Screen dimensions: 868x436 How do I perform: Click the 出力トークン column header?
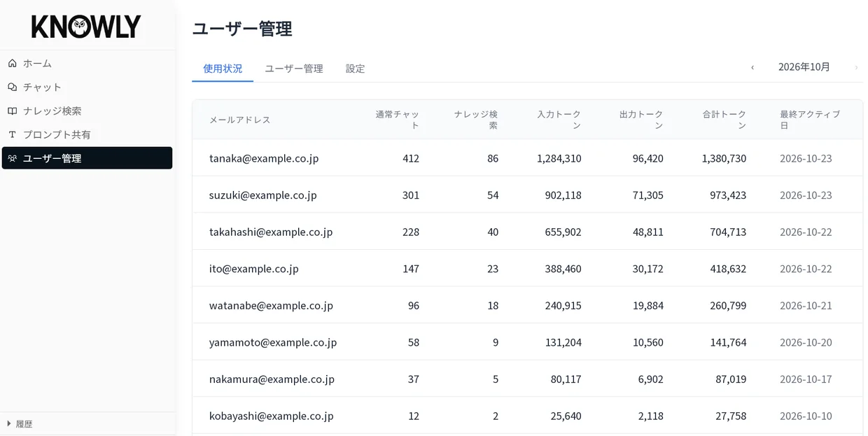[x=641, y=120]
